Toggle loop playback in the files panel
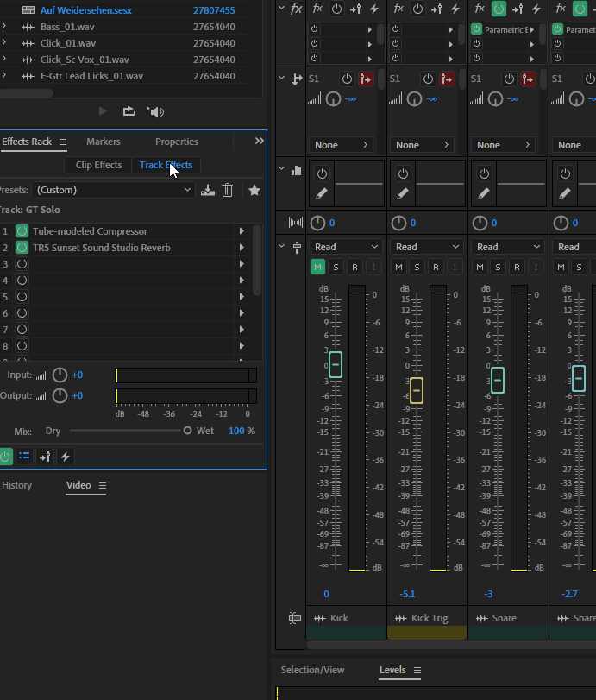 point(129,111)
